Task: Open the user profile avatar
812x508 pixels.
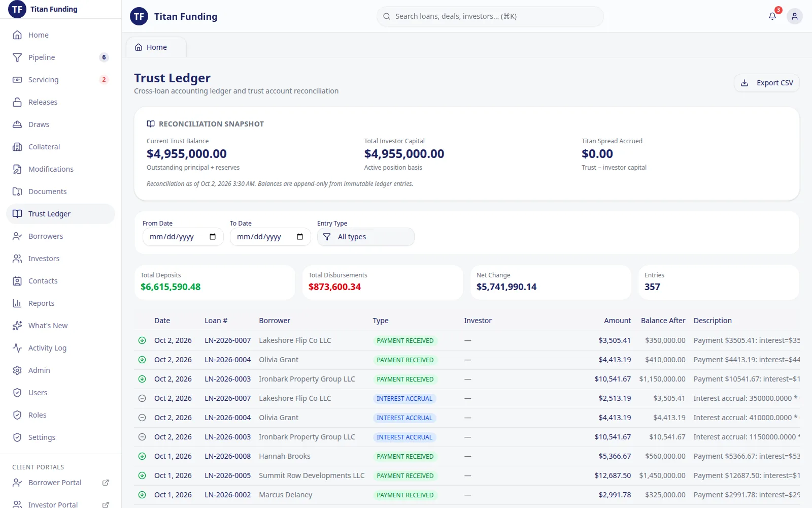Action: point(795,16)
